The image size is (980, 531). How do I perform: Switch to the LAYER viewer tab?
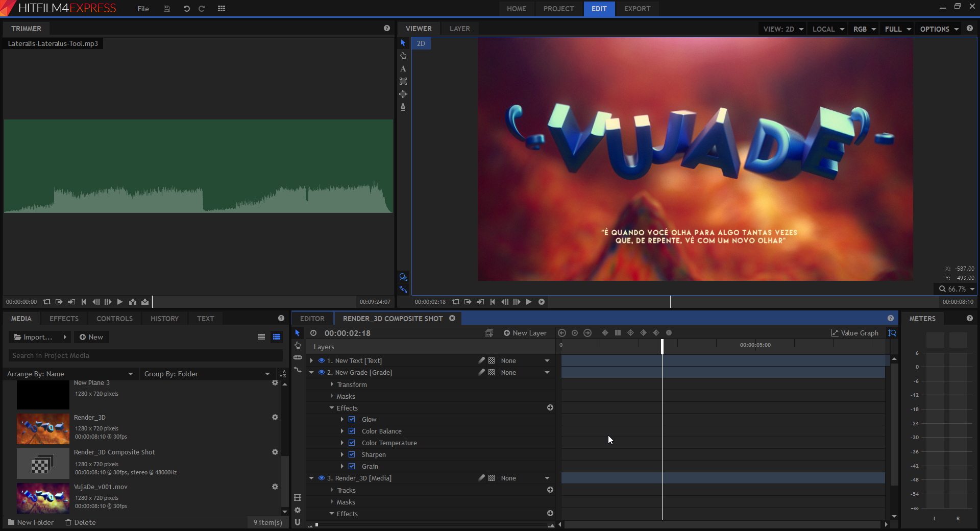459,29
